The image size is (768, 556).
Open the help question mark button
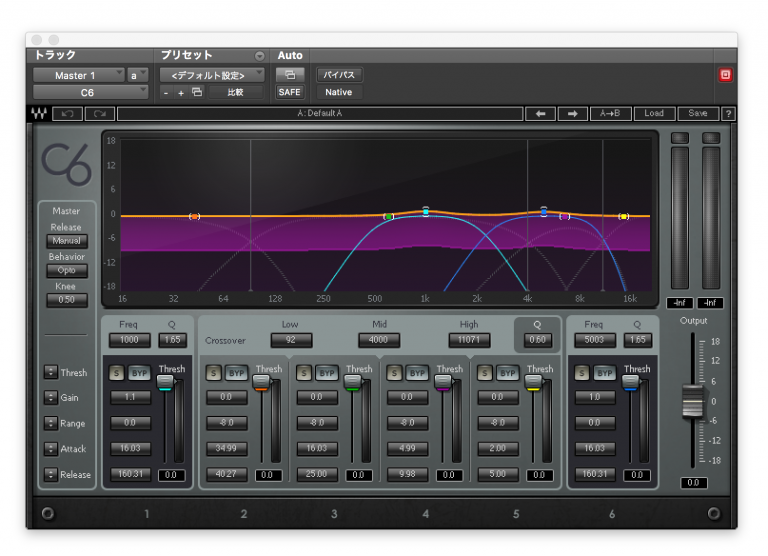(728, 114)
